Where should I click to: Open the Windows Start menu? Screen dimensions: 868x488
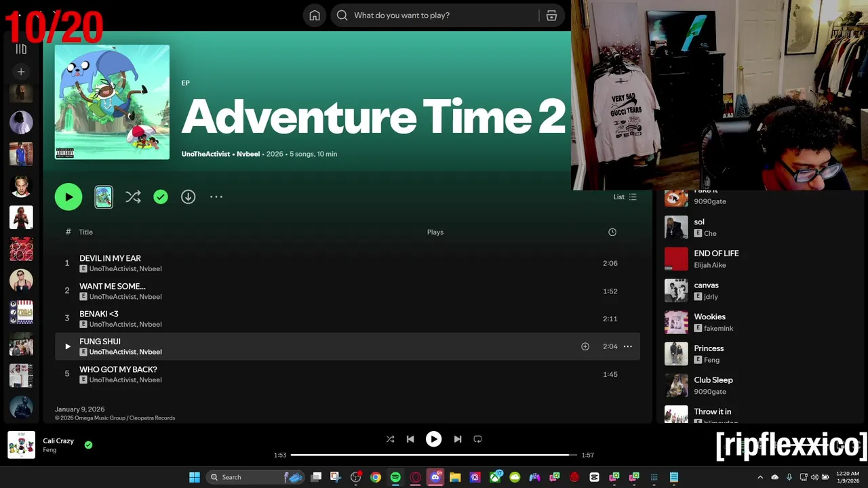[195, 477]
